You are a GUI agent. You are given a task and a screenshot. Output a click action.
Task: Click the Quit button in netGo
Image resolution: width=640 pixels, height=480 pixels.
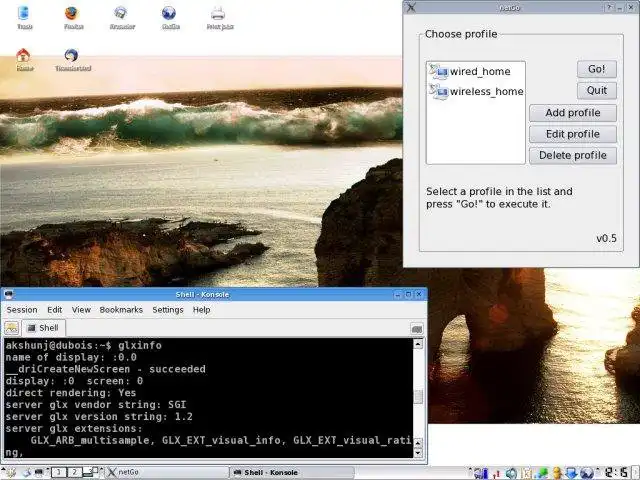click(597, 90)
